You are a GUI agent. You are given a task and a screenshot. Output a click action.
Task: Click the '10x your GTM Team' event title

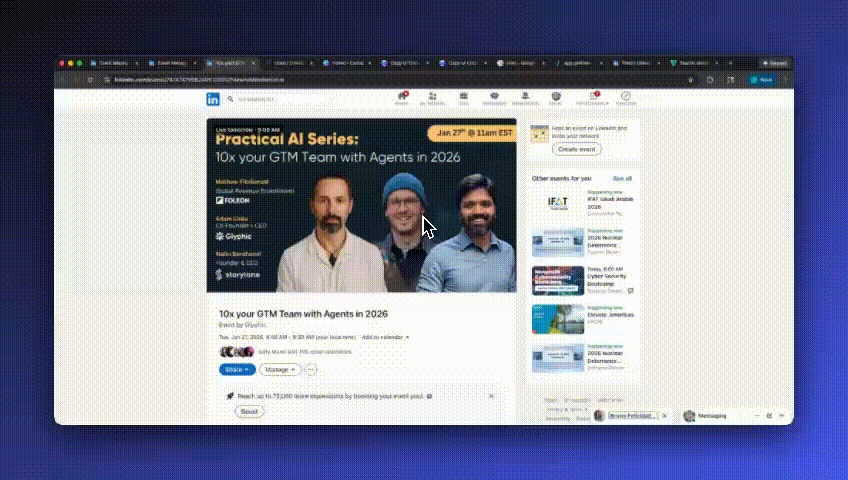point(303,314)
